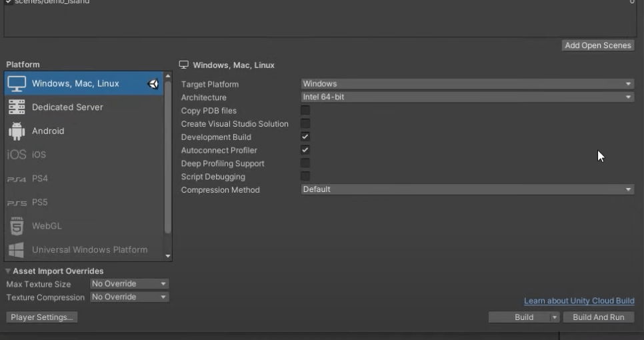Click the platform list scrollbar thumb
Viewport: 644px width, 340px height.
tap(167, 158)
